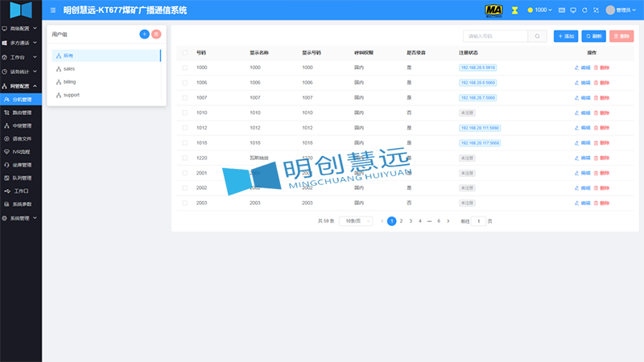
Task: Click the fullscreen icon in the header
Action: click(x=596, y=10)
